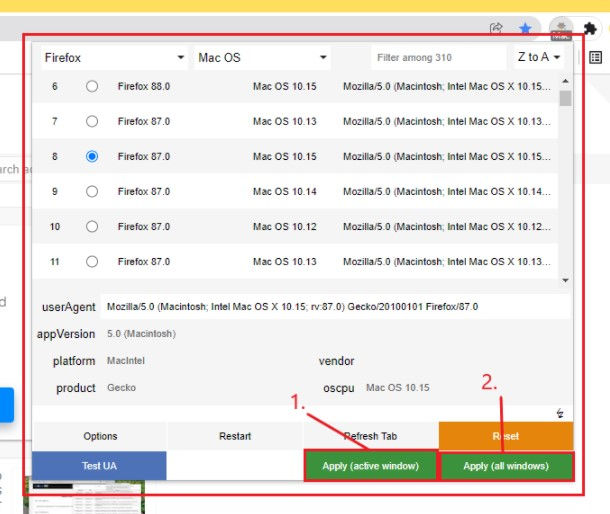Click the reading list side panel icon
The height and width of the screenshot is (514, 610).
click(596, 58)
